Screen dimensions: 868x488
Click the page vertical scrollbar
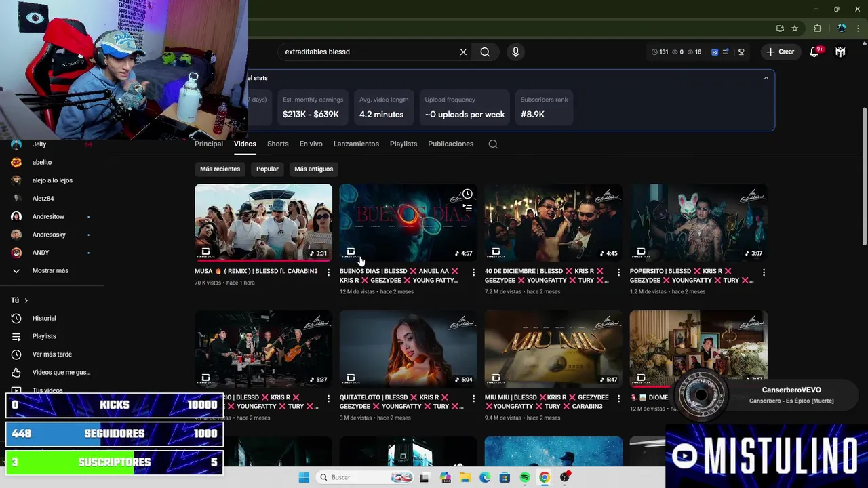(x=863, y=176)
